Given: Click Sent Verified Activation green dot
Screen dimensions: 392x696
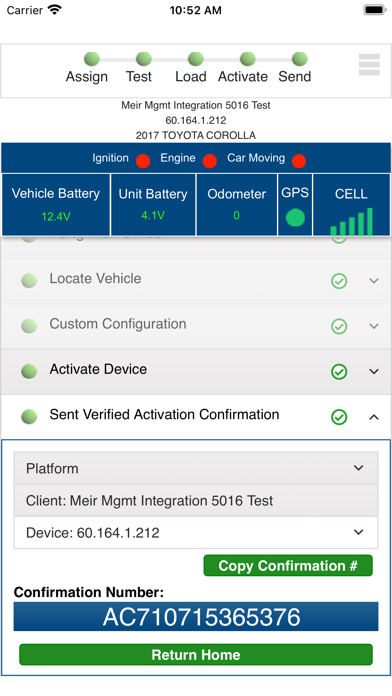Looking at the screenshot, I should tap(29, 416).
